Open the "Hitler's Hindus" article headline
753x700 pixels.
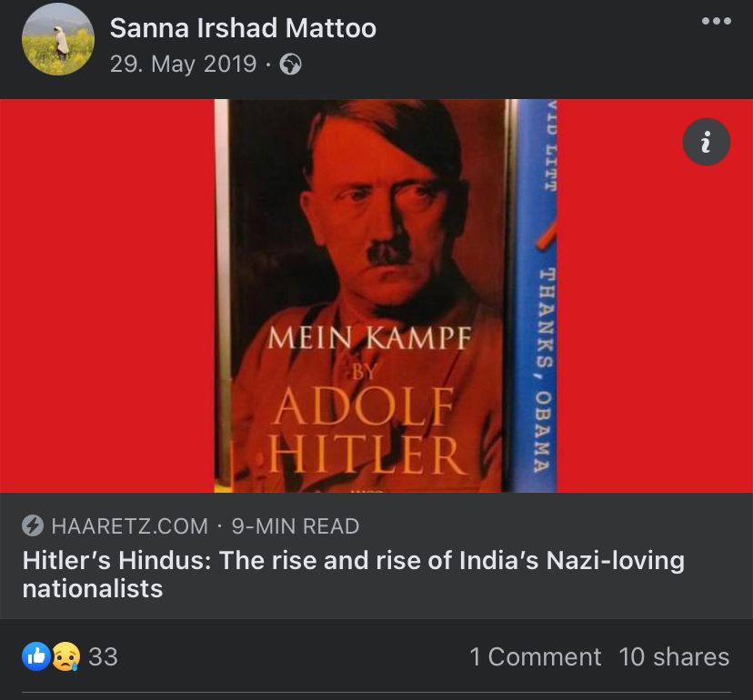tap(353, 574)
